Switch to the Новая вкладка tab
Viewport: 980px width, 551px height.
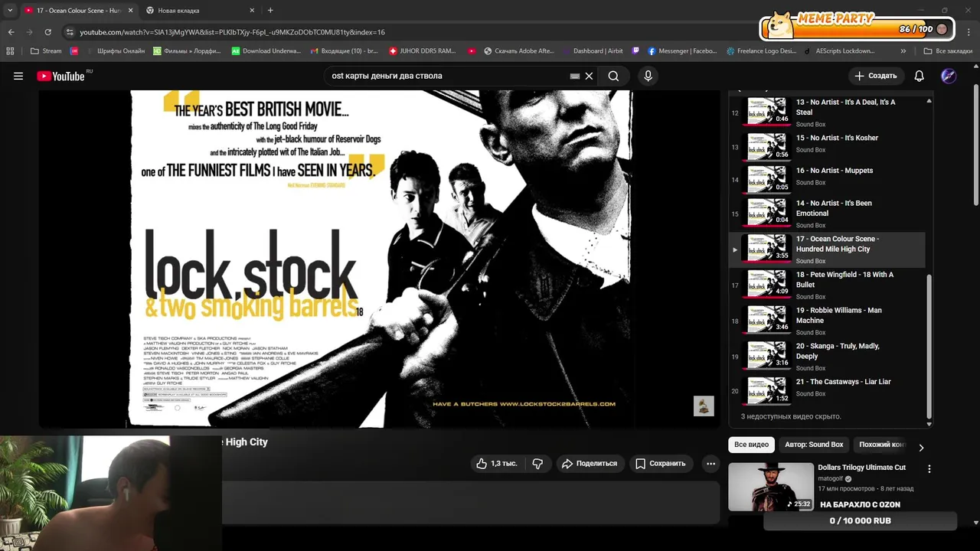201,11
